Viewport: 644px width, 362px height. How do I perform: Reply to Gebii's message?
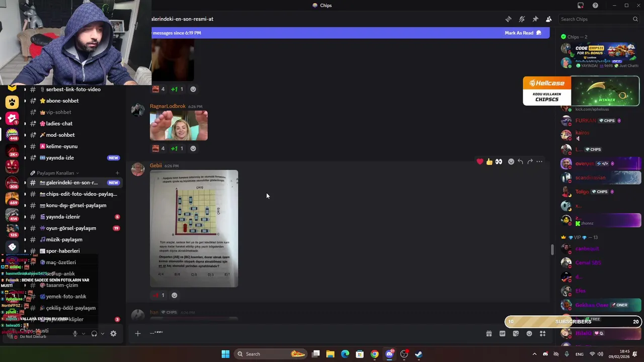pos(520,161)
